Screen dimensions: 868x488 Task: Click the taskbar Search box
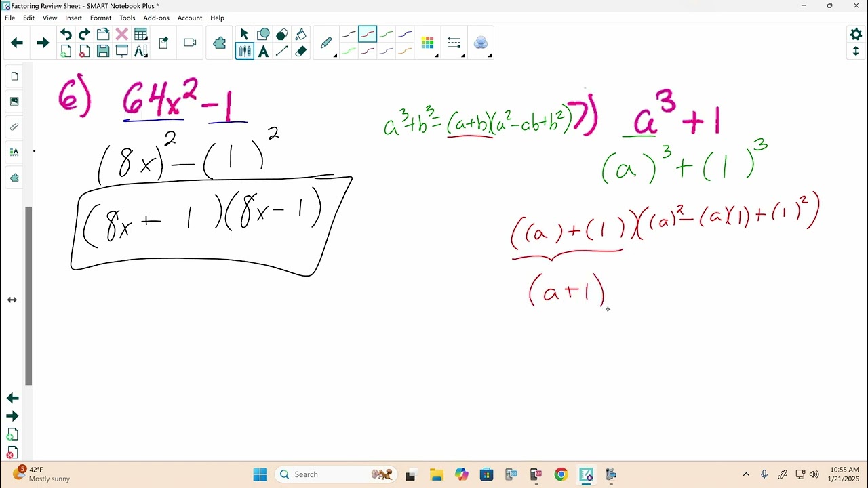click(x=337, y=474)
